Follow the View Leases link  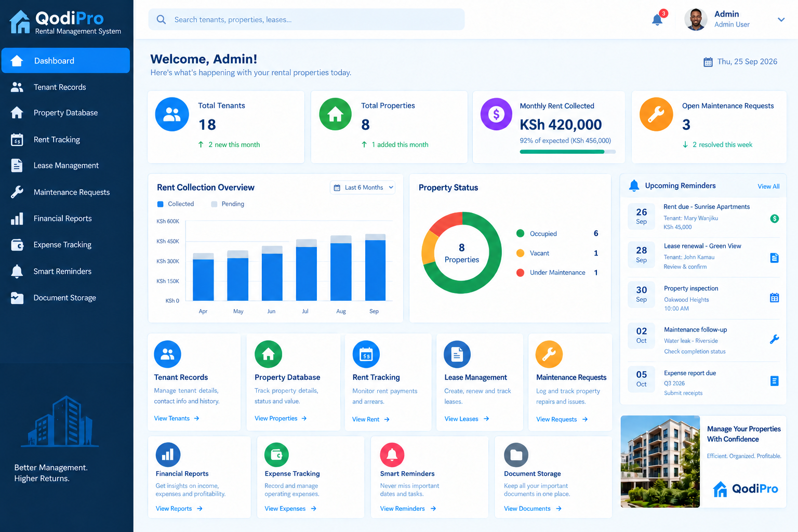[x=467, y=419]
